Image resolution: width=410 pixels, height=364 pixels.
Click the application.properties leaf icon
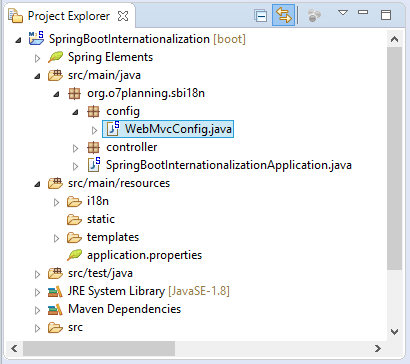[x=74, y=255]
